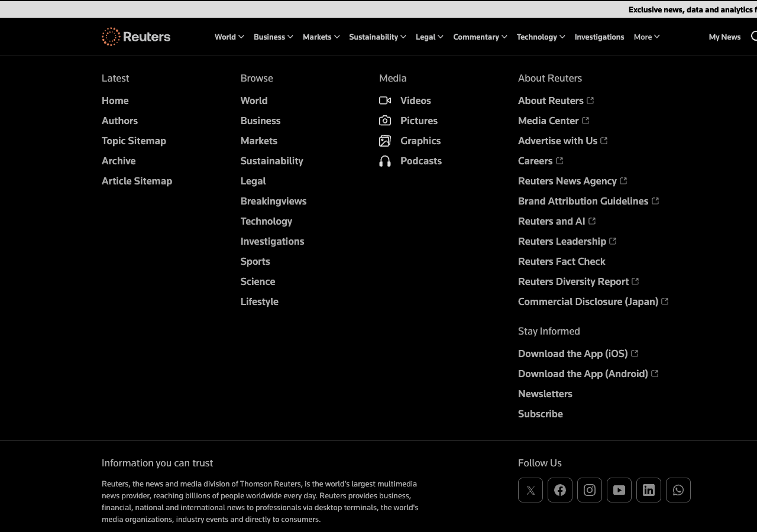Open Graphics under Media
The width and height of the screenshot is (757, 532).
pyautogui.click(x=420, y=141)
